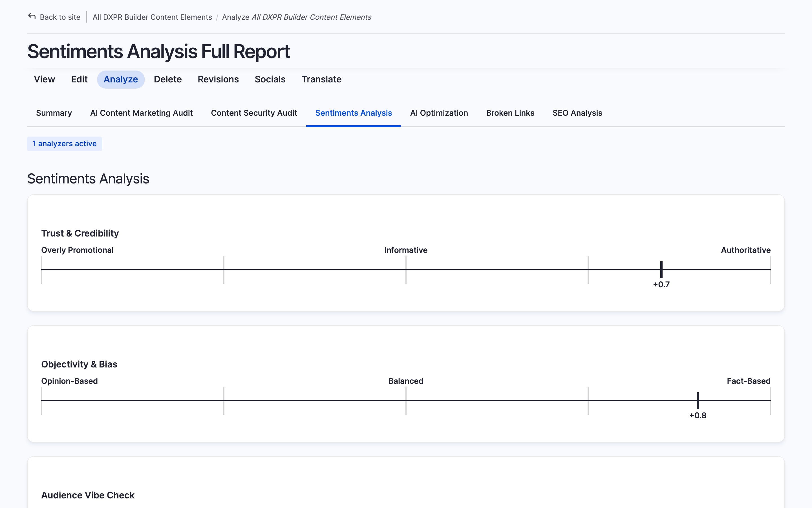Image resolution: width=812 pixels, height=508 pixels.
Task: Switch to AI Optimization tab
Action: click(439, 113)
